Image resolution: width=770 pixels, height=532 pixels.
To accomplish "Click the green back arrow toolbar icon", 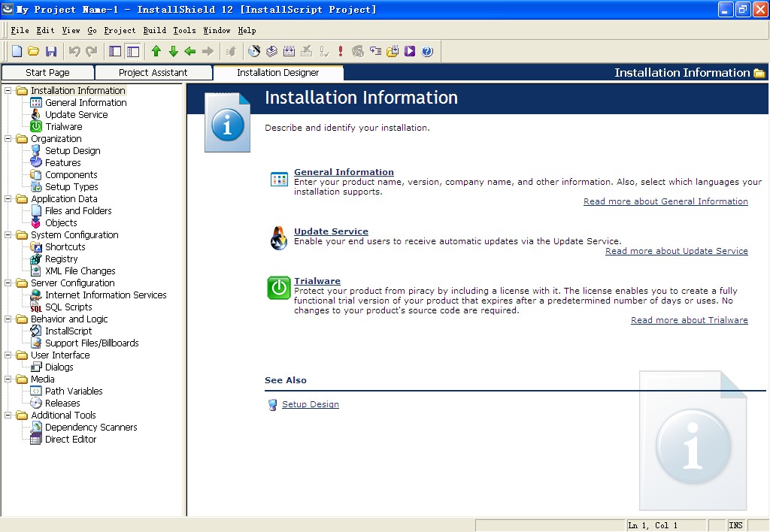I will point(190,51).
